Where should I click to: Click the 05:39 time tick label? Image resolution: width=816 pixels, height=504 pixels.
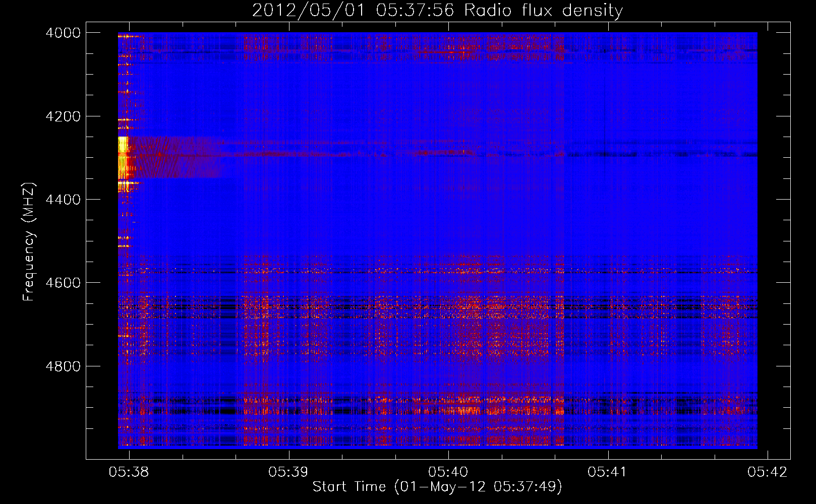point(288,472)
